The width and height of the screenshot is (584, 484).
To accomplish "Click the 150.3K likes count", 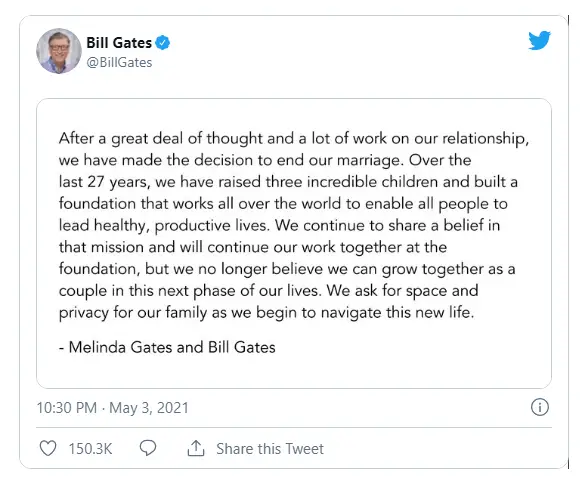I will tap(91, 449).
